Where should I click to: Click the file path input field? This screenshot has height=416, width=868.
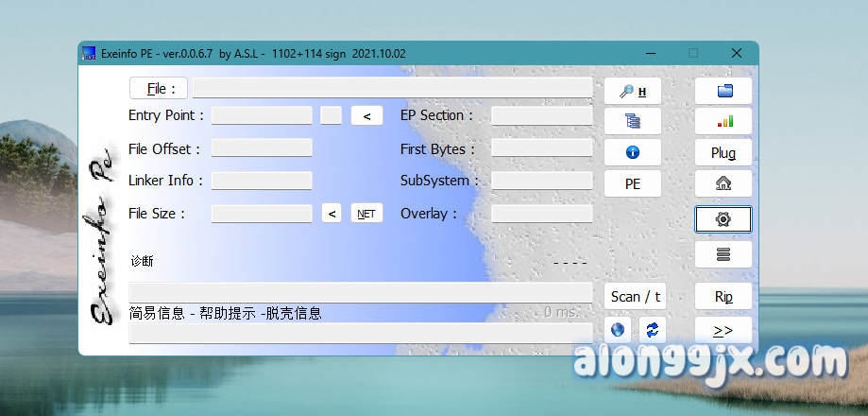(392, 89)
